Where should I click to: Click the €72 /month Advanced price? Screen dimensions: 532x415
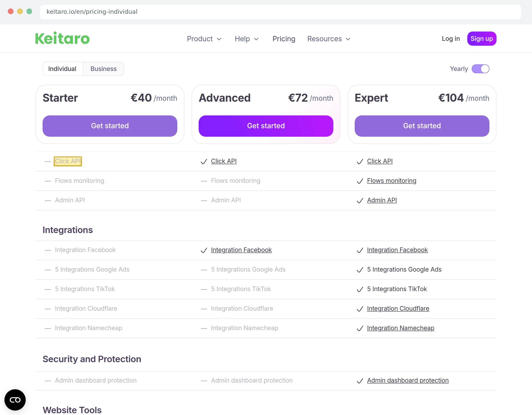pos(311,98)
